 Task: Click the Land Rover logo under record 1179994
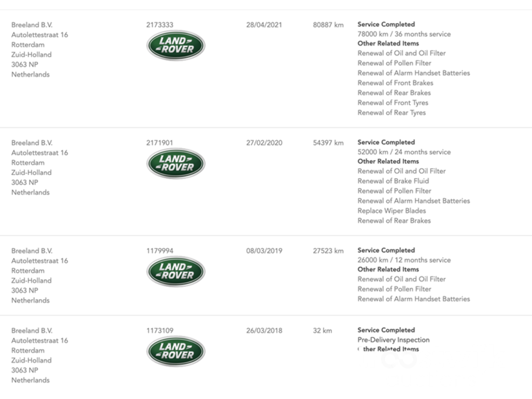pos(176,271)
